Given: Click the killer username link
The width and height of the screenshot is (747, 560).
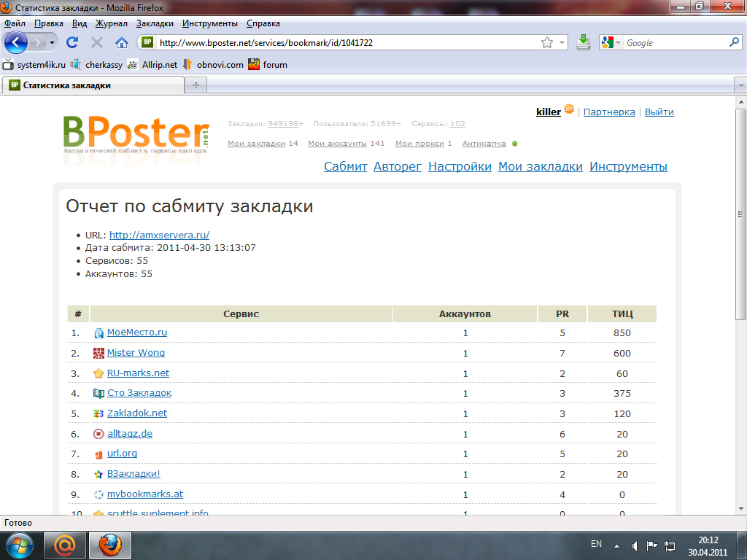Looking at the screenshot, I should coord(549,112).
